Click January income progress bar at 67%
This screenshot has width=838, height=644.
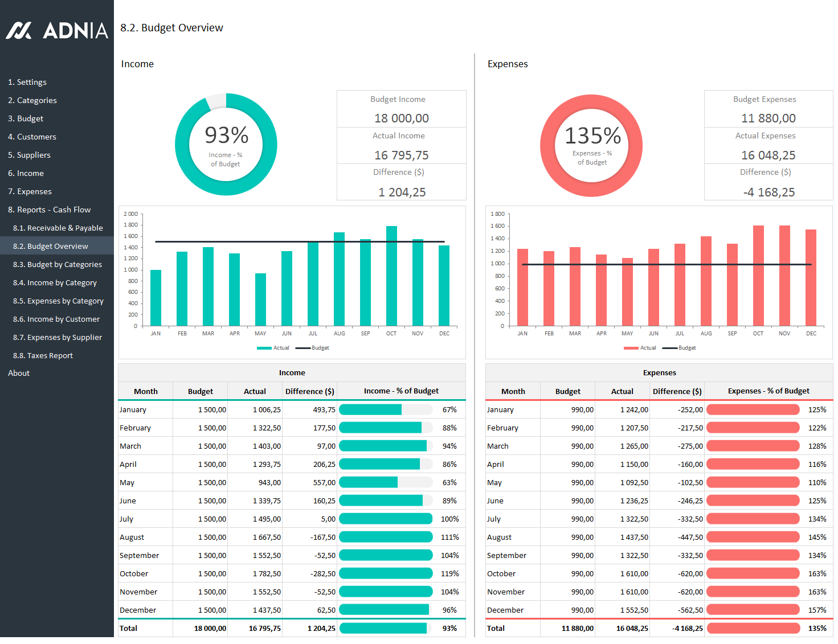click(386, 409)
